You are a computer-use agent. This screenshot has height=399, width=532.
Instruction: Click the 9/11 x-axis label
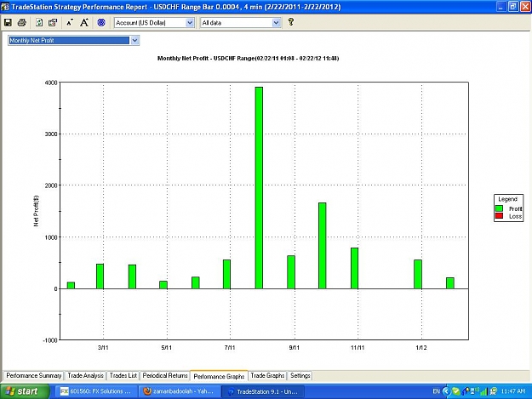pyautogui.click(x=295, y=348)
